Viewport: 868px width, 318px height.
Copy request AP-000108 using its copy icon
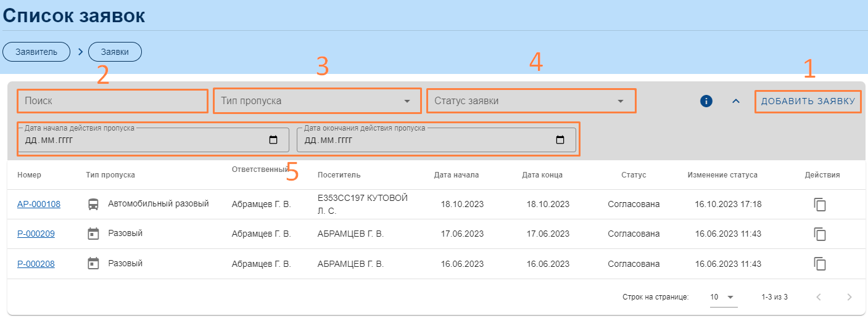(x=820, y=205)
